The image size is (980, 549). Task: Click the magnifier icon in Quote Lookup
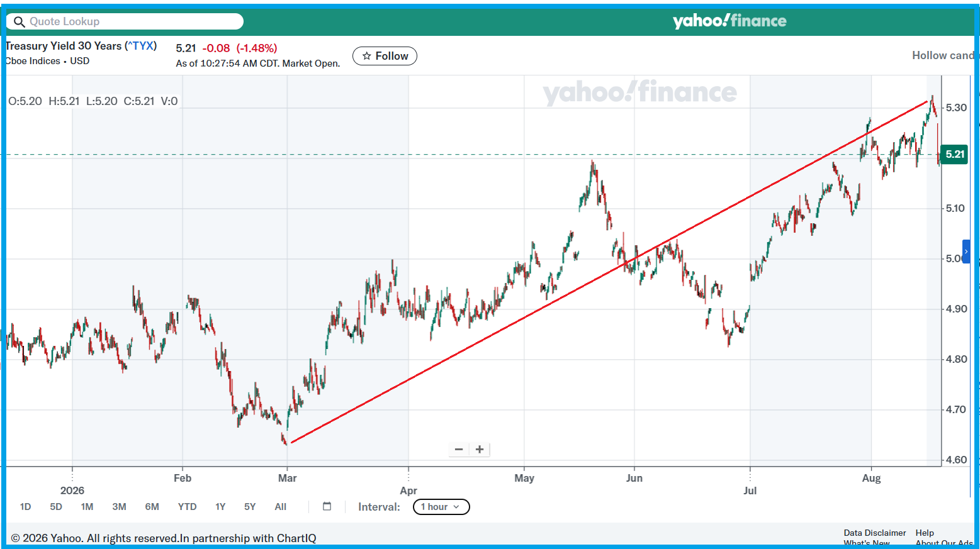(x=20, y=22)
